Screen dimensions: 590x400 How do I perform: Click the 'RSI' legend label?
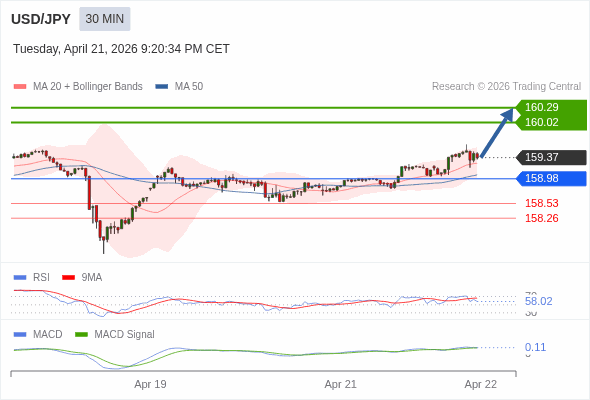[x=41, y=278]
